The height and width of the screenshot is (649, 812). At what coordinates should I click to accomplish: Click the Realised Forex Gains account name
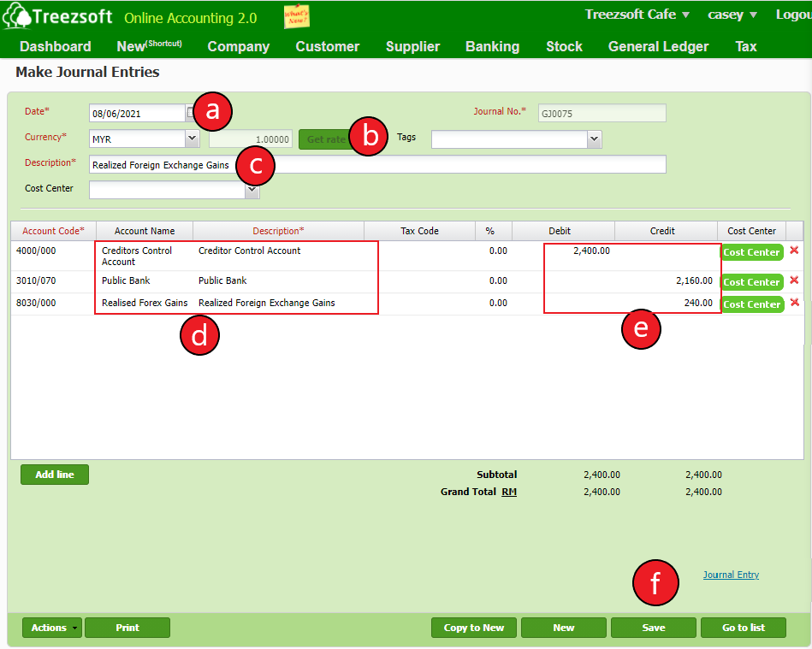(x=145, y=303)
